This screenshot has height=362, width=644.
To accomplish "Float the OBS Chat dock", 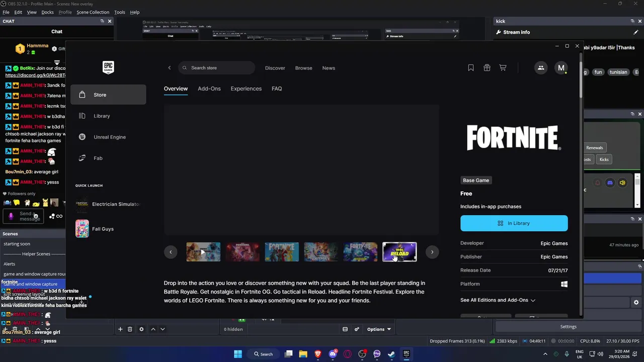I will (x=102, y=21).
